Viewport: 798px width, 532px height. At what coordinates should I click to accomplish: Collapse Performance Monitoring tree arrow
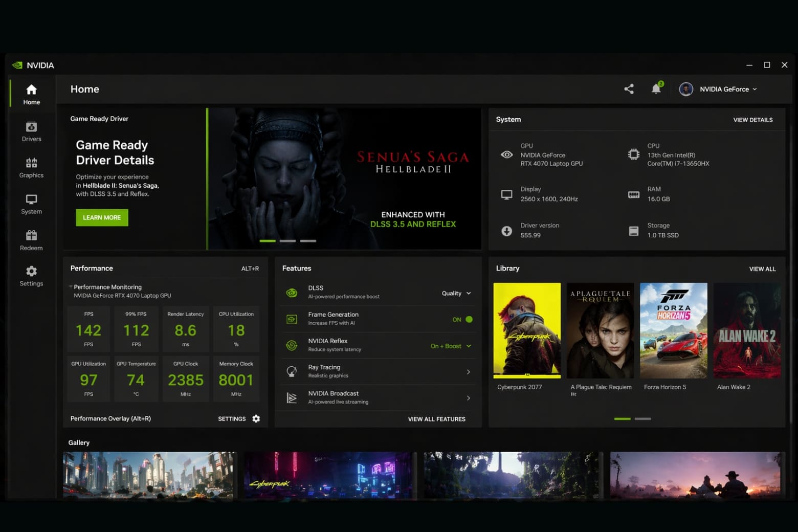(70, 286)
